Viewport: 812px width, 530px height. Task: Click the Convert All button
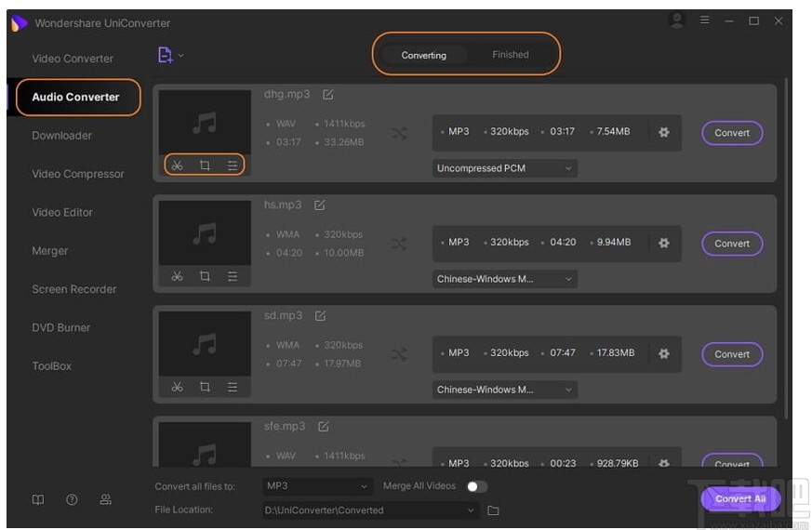pos(740,499)
